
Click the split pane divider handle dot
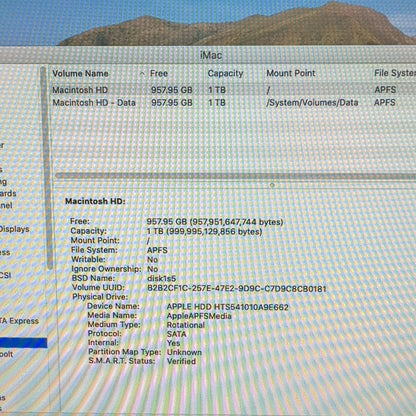272,184
